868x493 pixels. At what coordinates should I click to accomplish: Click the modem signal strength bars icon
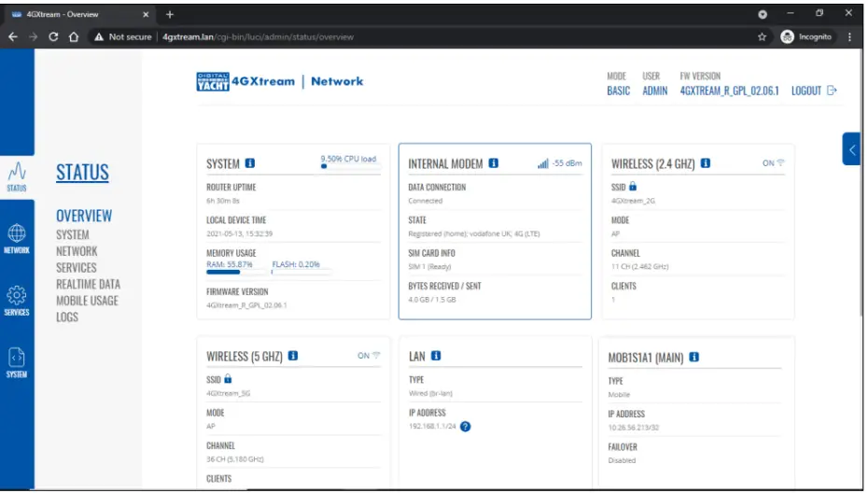(543, 163)
